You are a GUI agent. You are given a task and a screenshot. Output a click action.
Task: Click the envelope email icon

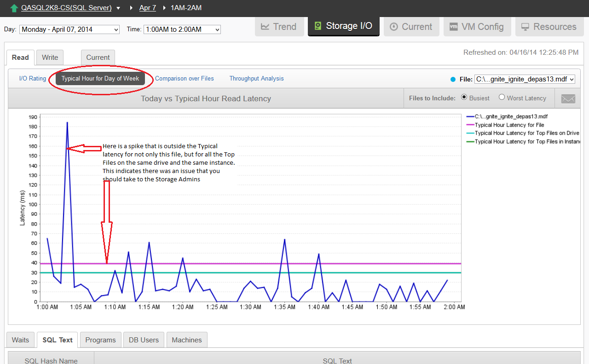click(x=568, y=98)
